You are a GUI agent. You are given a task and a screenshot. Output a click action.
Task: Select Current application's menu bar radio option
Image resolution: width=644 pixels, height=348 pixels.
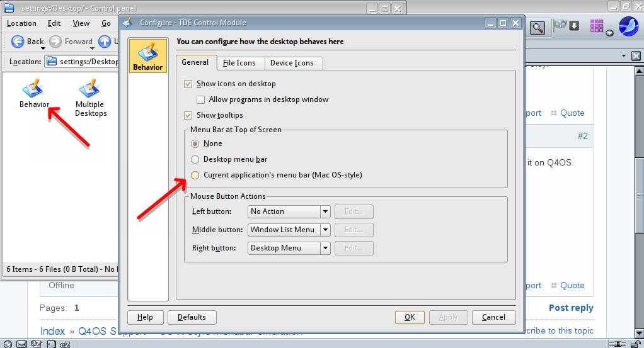pos(195,175)
